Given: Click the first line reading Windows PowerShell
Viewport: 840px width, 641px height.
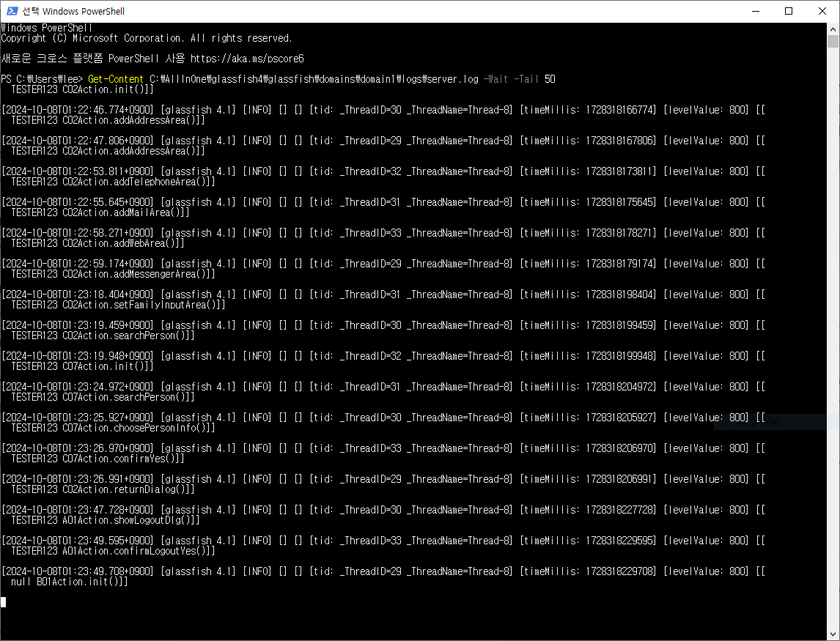Looking at the screenshot, I should 47,28.
